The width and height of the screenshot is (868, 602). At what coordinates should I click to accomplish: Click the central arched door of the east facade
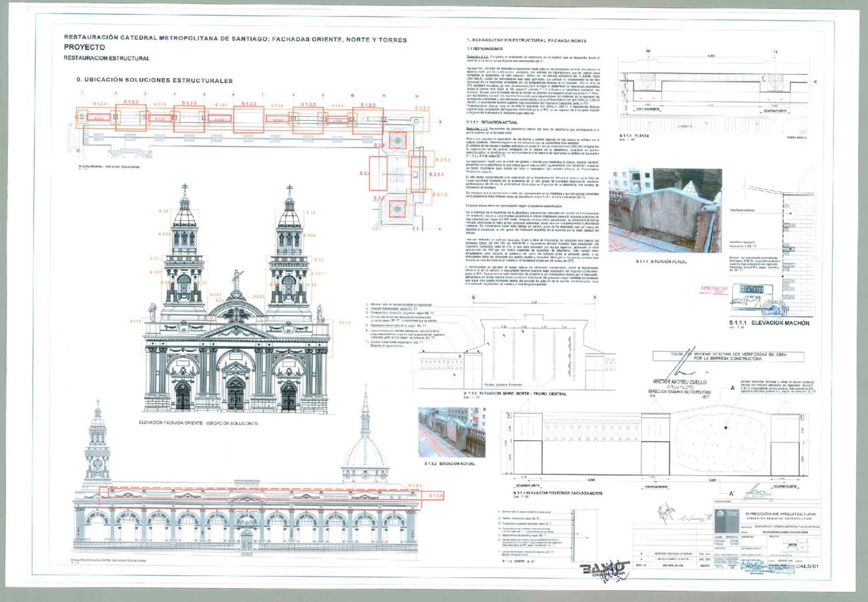click(x=235, y=395)
